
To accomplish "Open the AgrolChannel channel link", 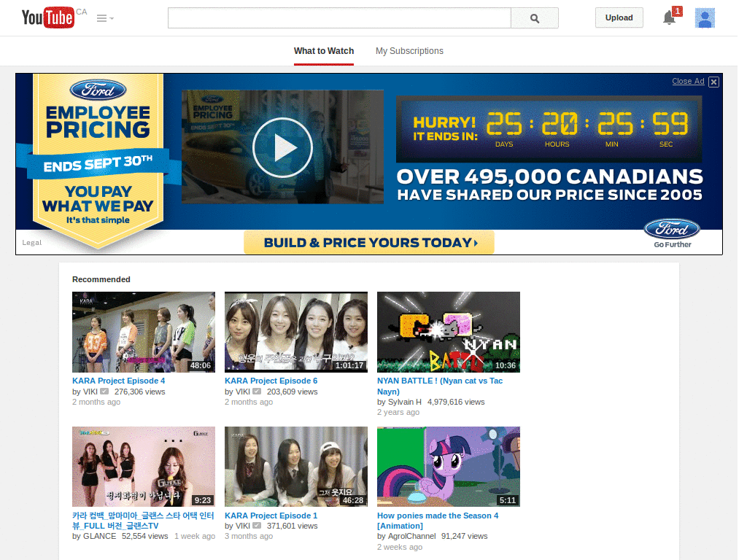I will click(412, 536).
